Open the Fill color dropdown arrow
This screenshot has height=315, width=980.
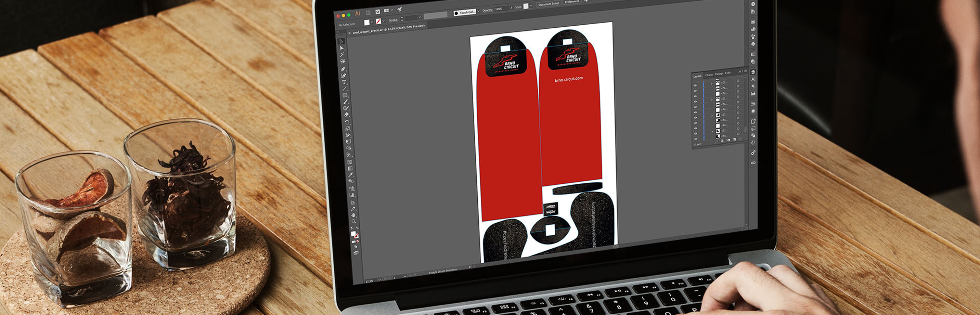tap(372, 22)
